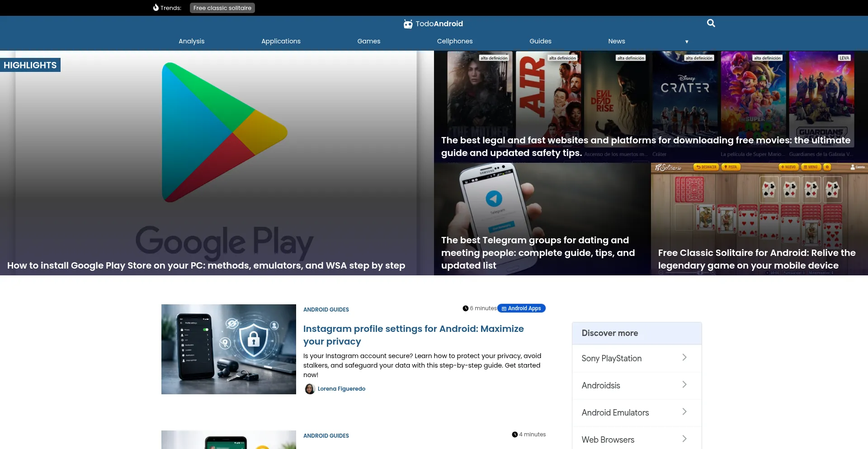Click ANDROID GUIDES label above Instagram article
Viewport: 868px width, 449px height.
click(326, 310)
